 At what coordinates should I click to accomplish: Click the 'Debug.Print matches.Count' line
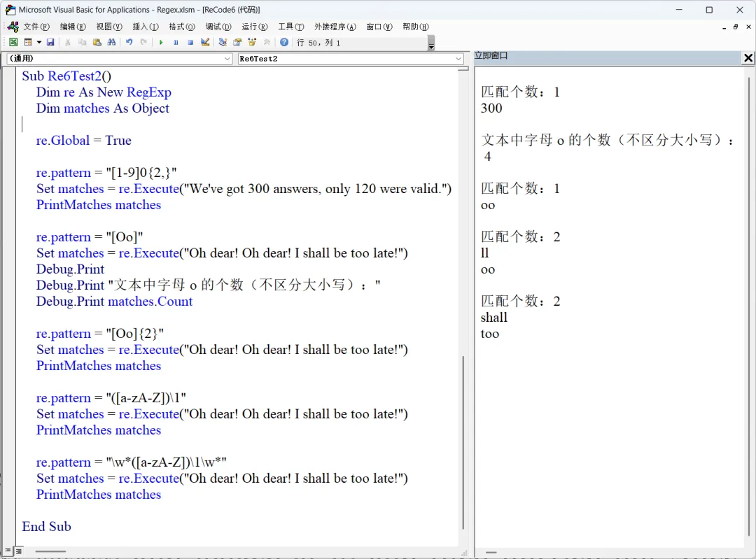pos(114,301)
